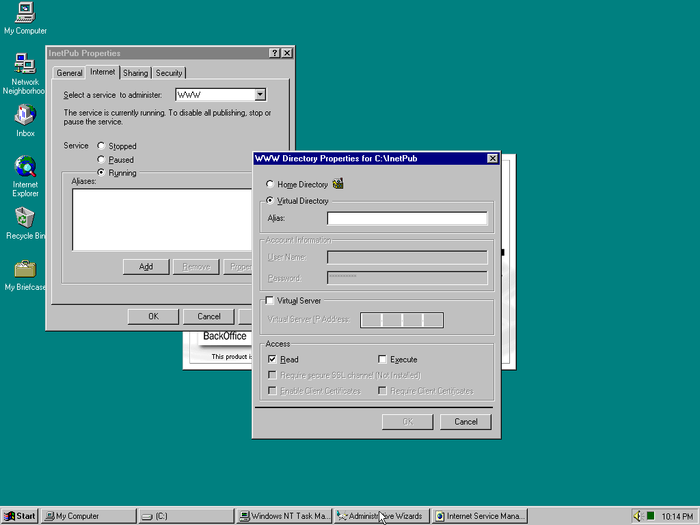Open the Start menu
The width and height of the screenshot is (700, 525).
pyautogui.click(x=20, y=516)
